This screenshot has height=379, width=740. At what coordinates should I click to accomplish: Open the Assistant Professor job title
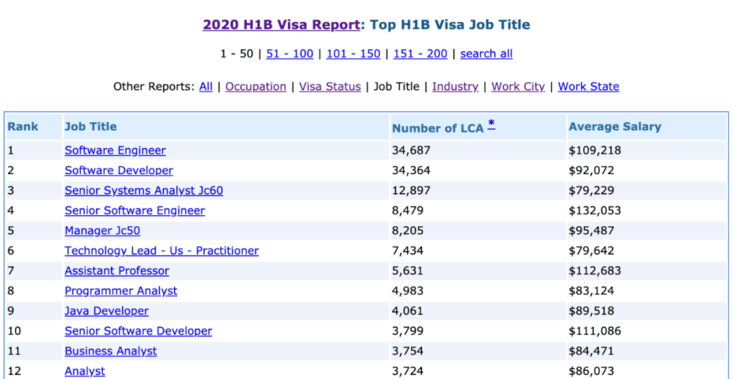coord(117,271)
